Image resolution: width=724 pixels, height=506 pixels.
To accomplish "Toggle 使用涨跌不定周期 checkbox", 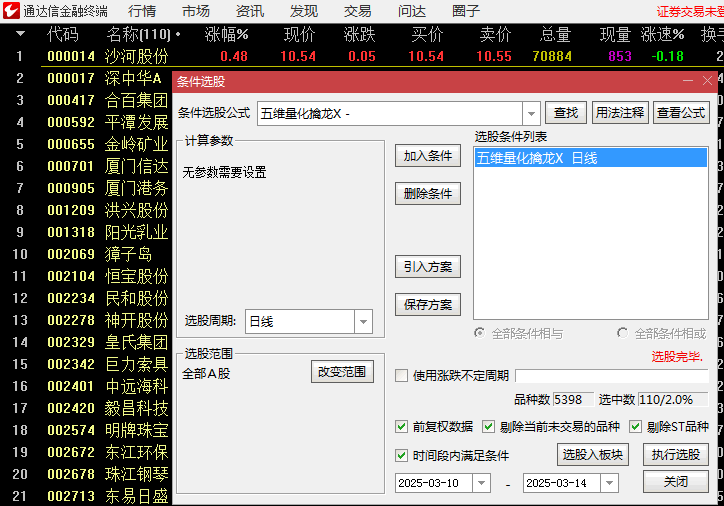I will pyautogui.click(x=401, y=375).
